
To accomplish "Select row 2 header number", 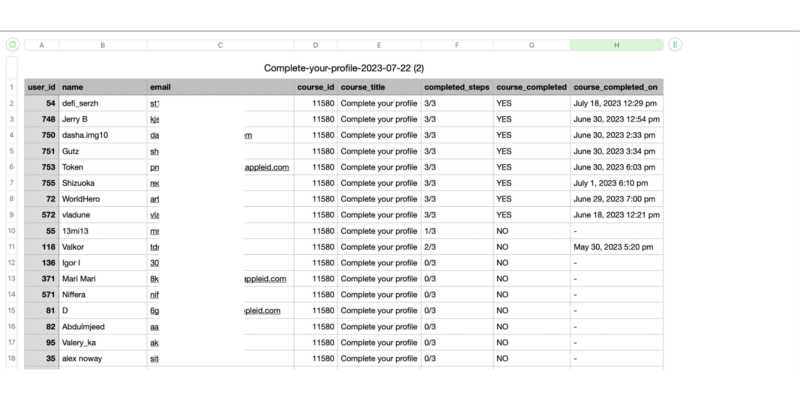I will point(12,103).
